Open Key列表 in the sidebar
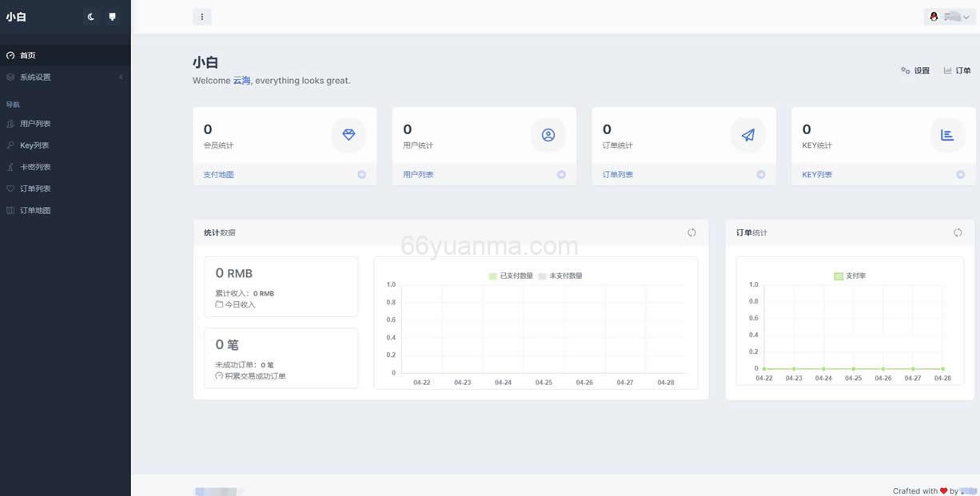The height and width of the screenshot is (496, 980). pos(34,145)
